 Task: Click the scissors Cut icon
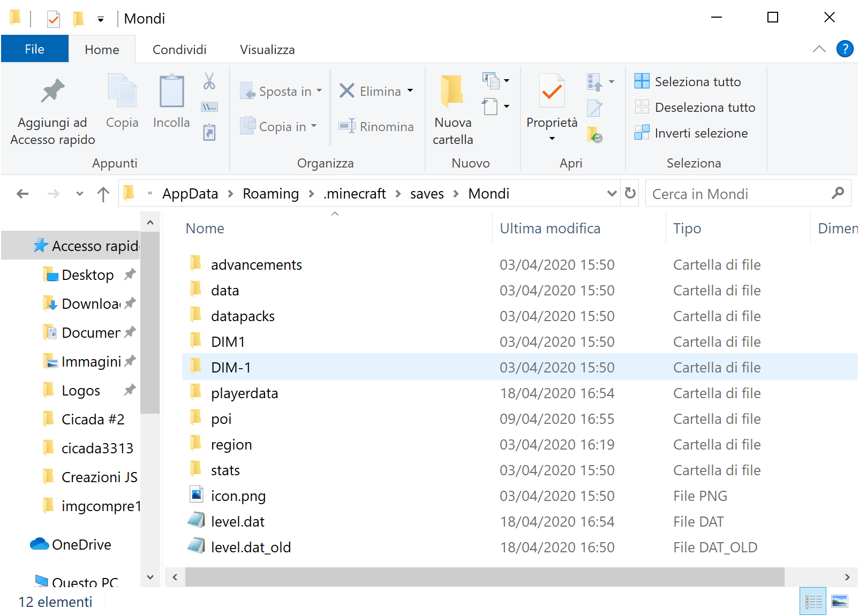click(x=209, y=81)
